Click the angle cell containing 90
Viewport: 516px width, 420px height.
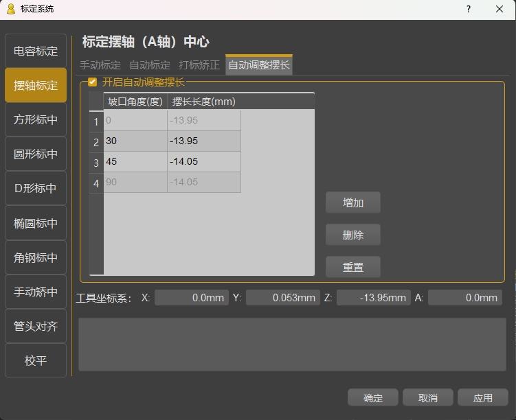click(x=135, y=183)
